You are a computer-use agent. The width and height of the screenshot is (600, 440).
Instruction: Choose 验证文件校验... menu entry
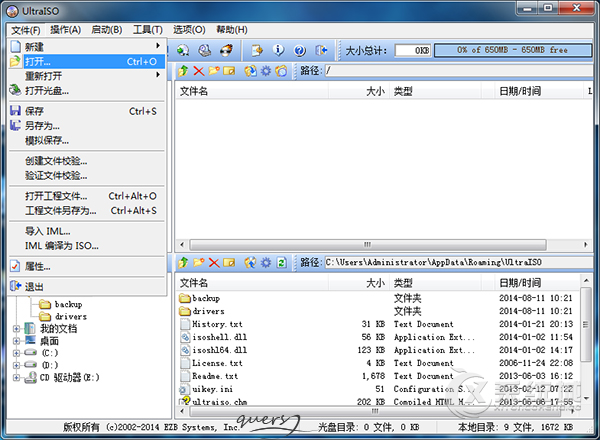[87, 176]
